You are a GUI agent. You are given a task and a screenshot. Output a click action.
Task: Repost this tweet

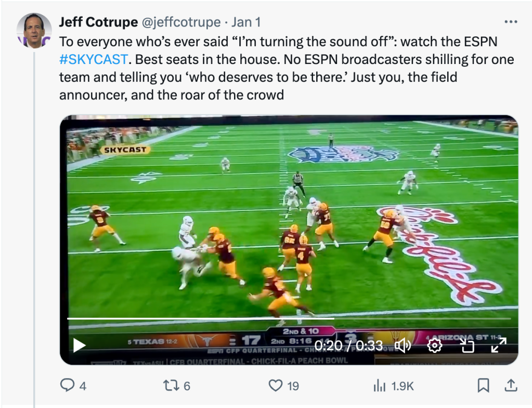[x=171, y=386]
